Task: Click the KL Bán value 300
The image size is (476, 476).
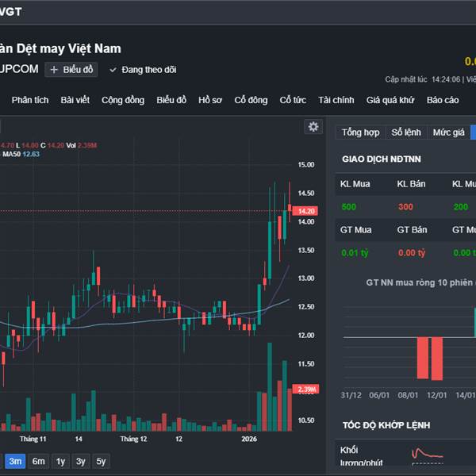Action: [x=405, y=207]
